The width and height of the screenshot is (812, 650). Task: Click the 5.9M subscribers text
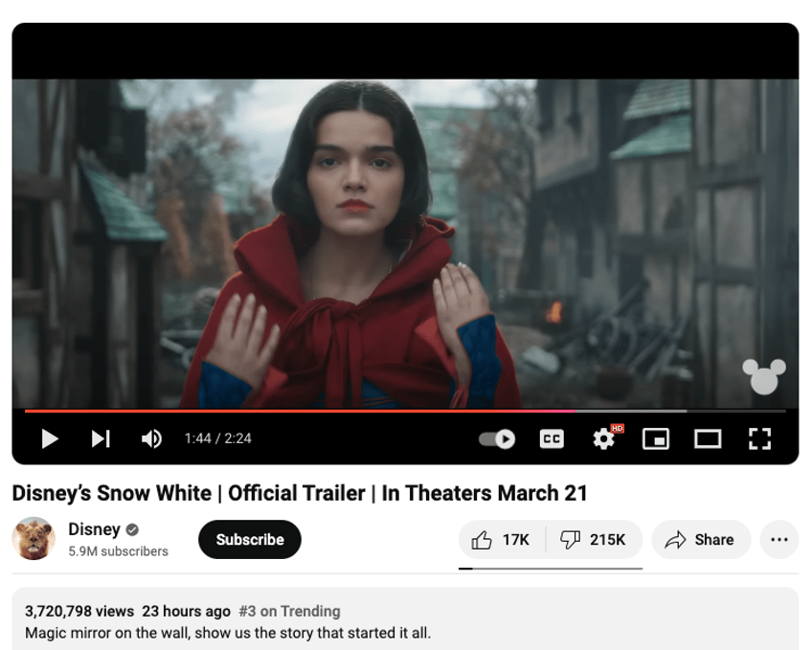118,551
